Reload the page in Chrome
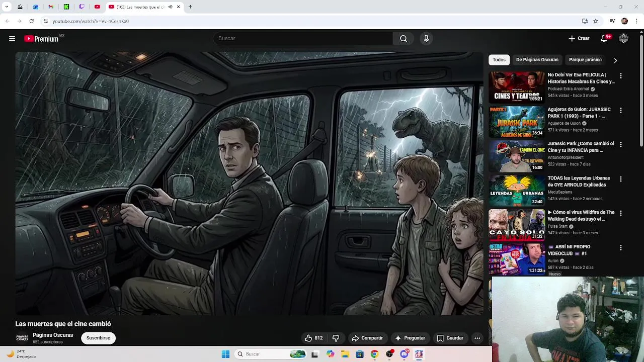The width and height of the screenshot is (644, 362). (31, 21)
